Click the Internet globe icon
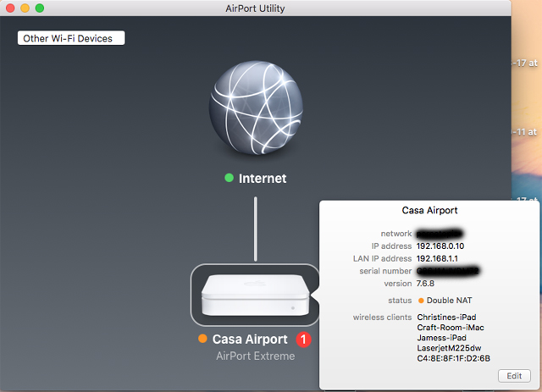This screenshot has height=392, width=542. point(256,108)
